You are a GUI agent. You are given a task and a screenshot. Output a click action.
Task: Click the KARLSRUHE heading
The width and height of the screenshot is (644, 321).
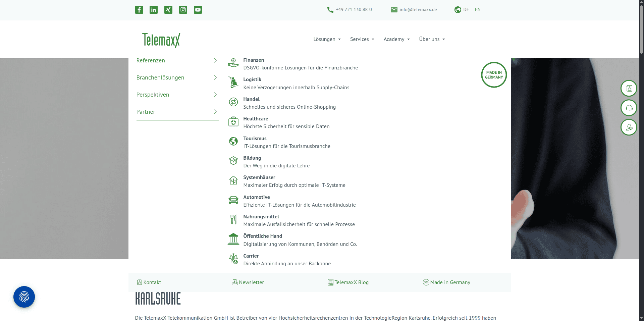[158, 299]
